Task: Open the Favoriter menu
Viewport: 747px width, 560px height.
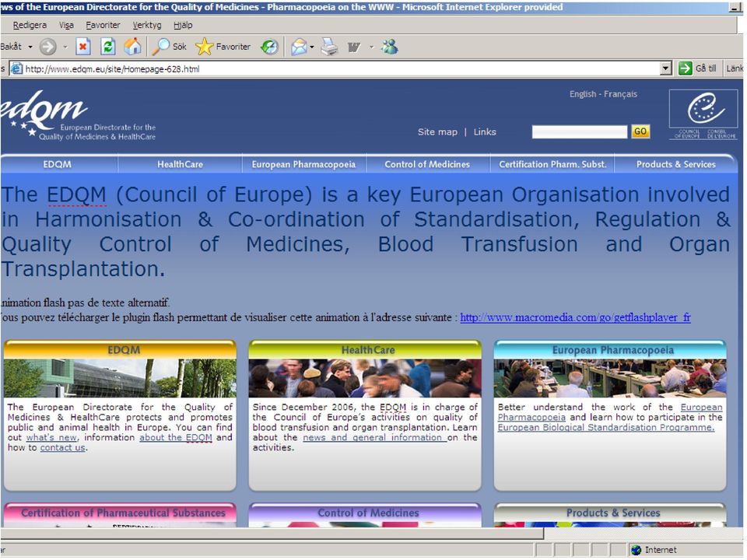Action: (x=103, y=25)
